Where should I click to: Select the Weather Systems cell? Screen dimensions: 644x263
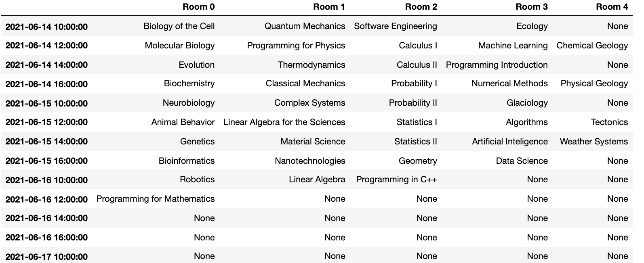(x=593, y=142)
